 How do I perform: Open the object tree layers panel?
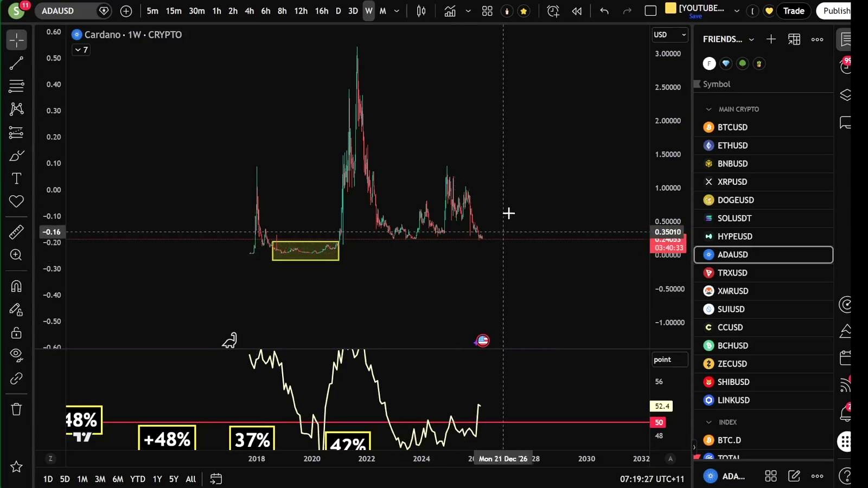(x=845, y=95)
